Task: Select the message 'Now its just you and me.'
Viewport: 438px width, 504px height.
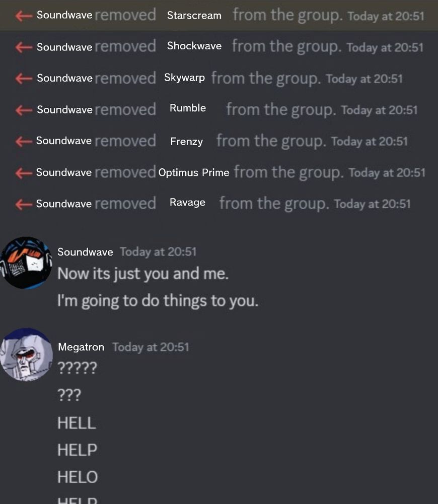Action: point(143,274)
